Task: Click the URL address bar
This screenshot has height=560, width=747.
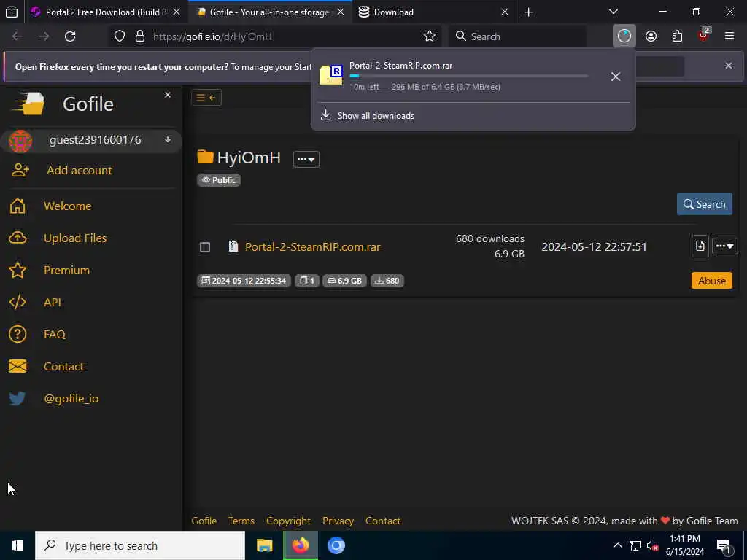Action: pos(276,36)
